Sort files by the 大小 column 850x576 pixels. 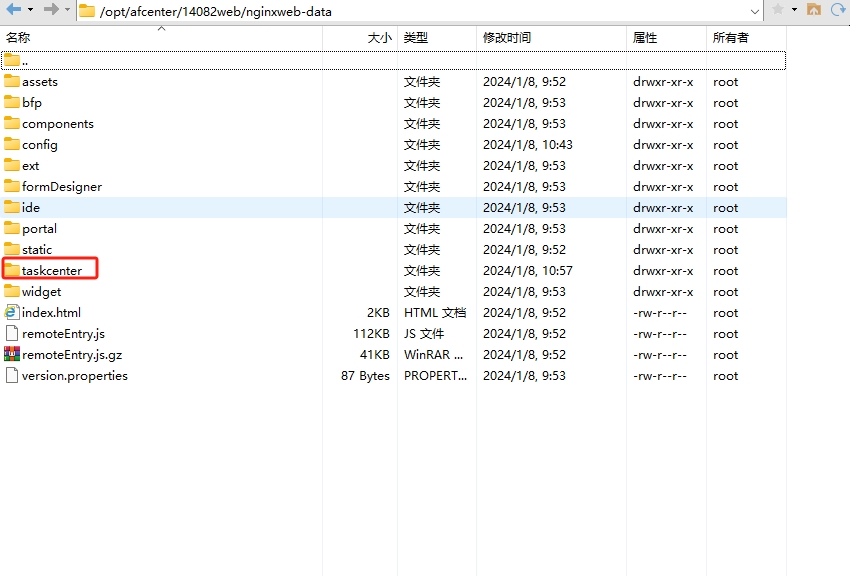(x=379, y=37)
